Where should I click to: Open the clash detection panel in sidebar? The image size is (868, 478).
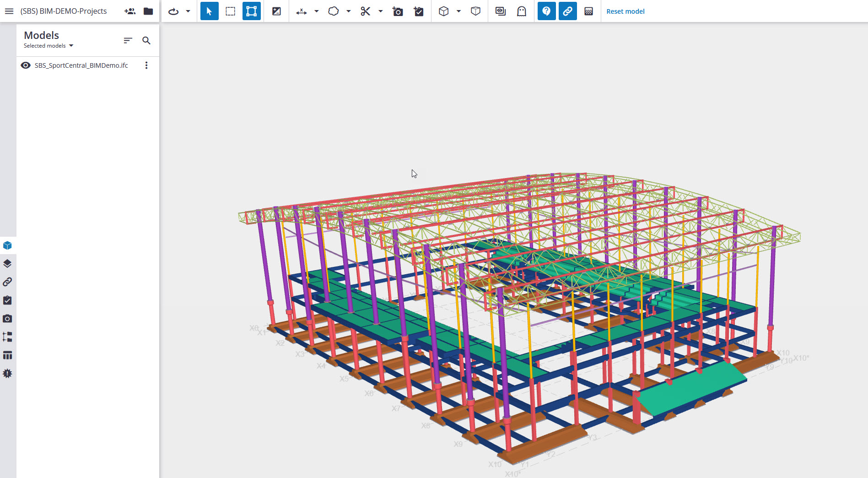(8, 374)
